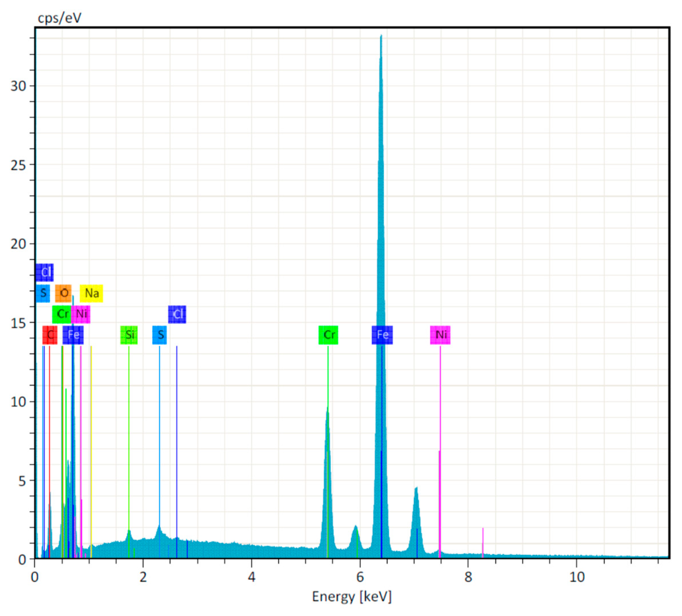Click the 10 tick label on x-axis
682x616 pixels.
coord(577,577)
